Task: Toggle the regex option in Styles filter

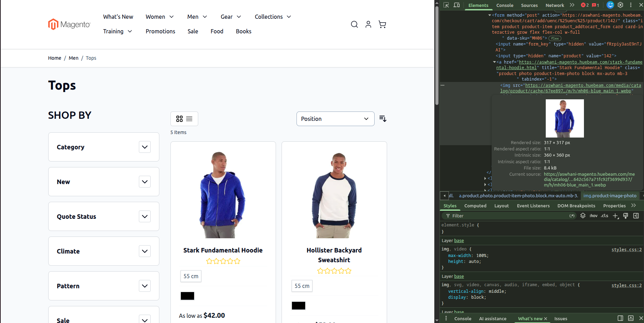Action: [x=572, y=216]
